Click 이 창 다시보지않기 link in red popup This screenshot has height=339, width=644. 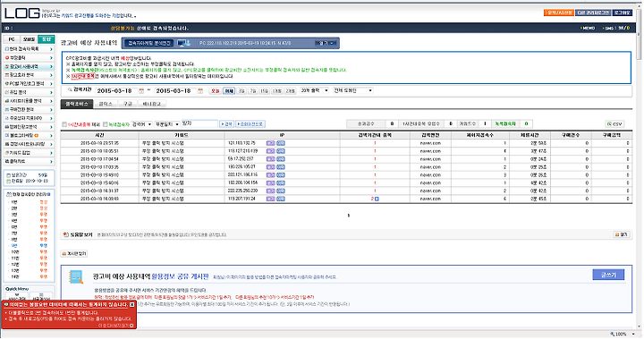tap(115, 325)
